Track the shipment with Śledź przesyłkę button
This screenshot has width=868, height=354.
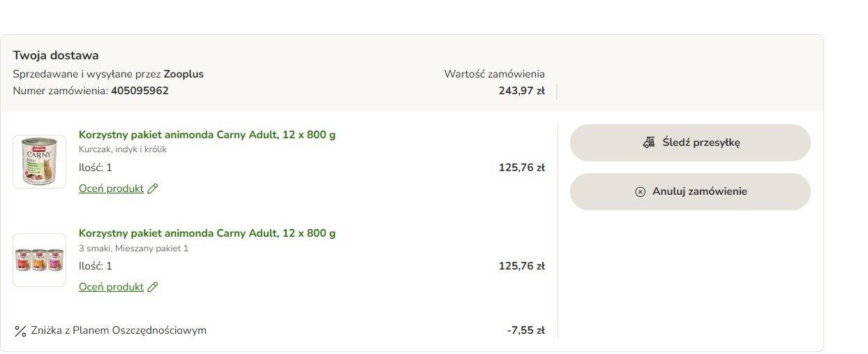click(690, 142)
